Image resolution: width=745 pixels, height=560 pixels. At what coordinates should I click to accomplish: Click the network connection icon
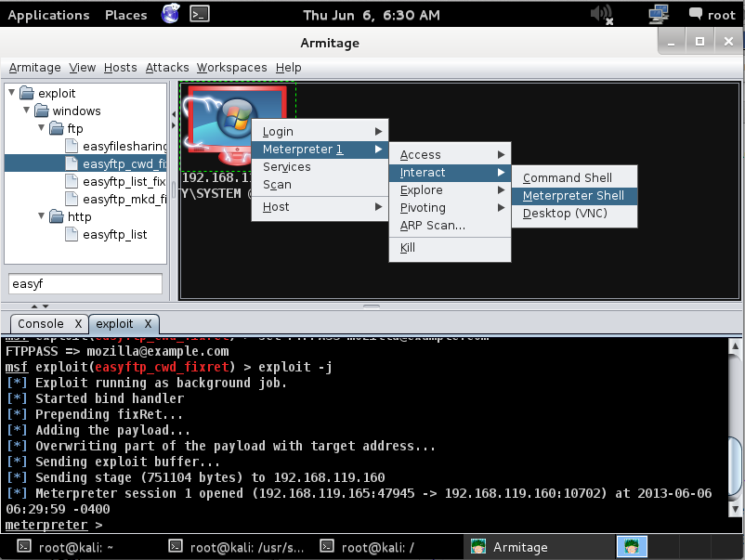[x=659, y=14]
